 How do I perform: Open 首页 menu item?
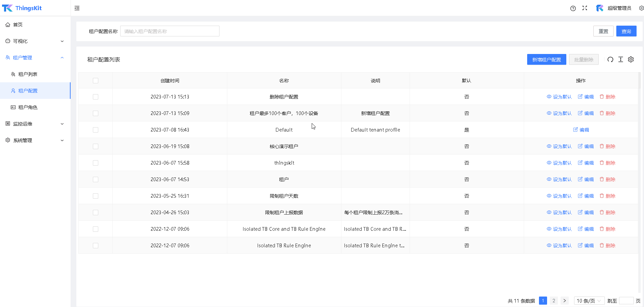[x=35, y=25]
